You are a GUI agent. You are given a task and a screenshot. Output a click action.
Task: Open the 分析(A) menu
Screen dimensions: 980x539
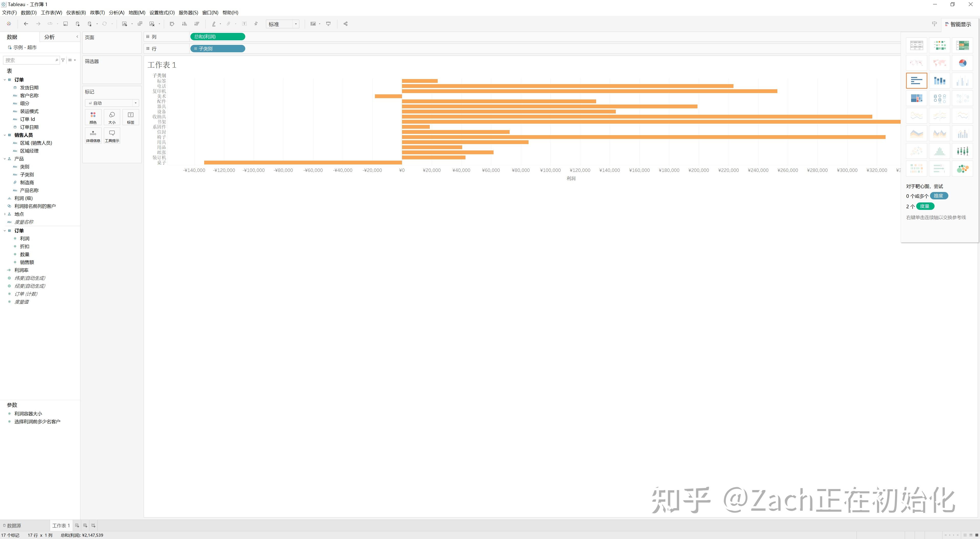coord(116,12)
